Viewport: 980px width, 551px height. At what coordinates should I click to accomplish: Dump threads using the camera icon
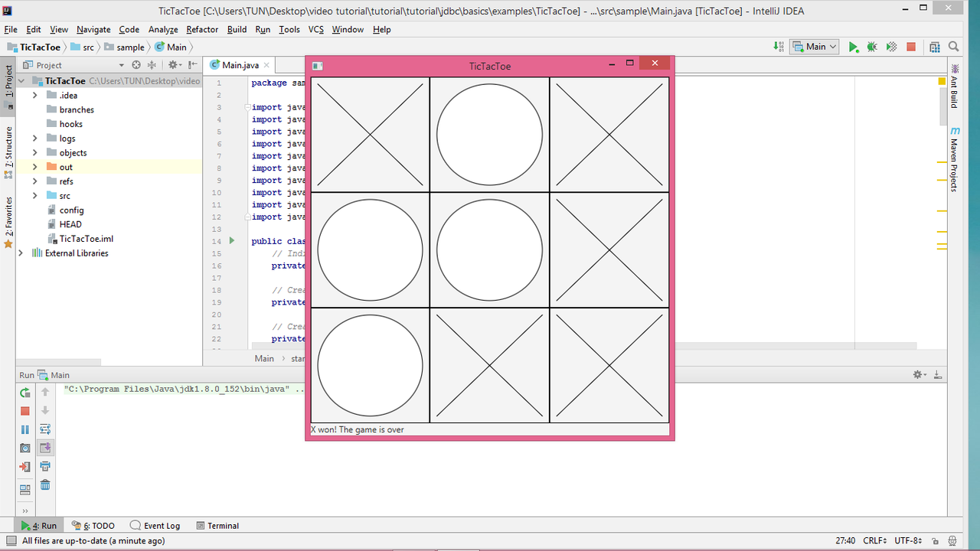coord(25,448)
